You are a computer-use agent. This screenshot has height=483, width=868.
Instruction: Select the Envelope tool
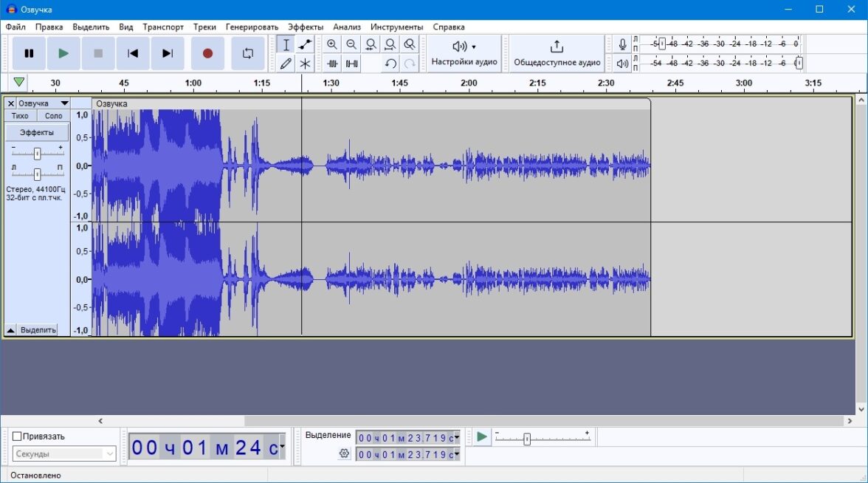[x=305, y=45]
